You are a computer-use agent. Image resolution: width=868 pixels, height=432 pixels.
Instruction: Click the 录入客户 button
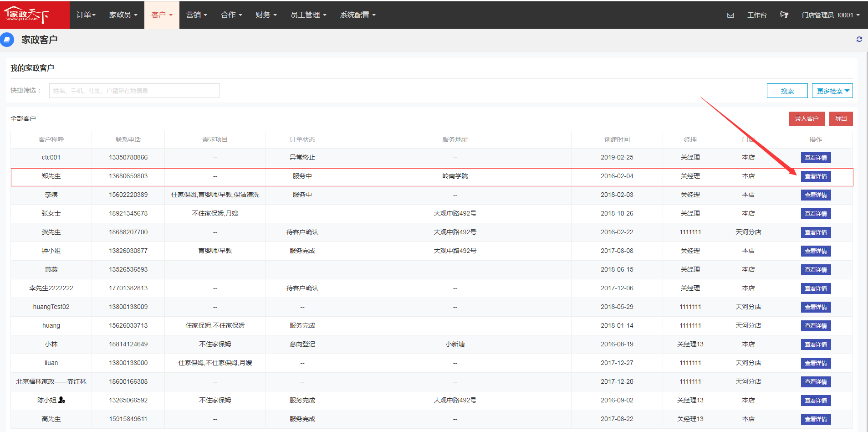click(807, 119)
